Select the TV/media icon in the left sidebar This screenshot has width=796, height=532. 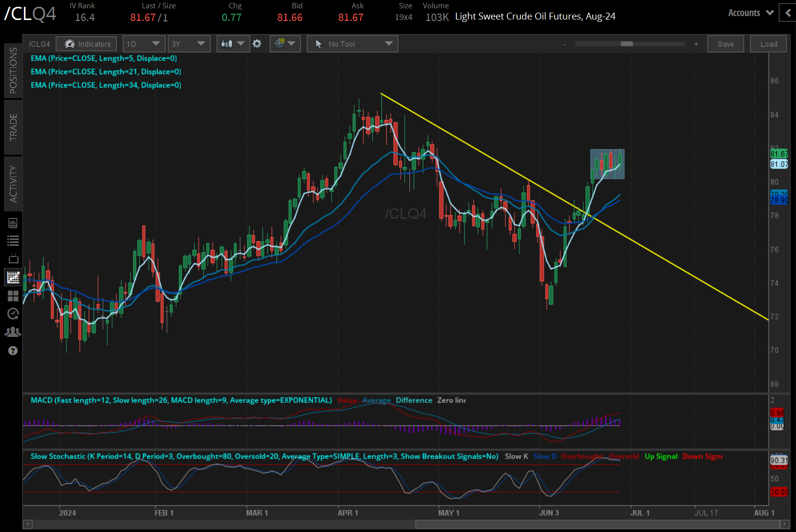13,258
